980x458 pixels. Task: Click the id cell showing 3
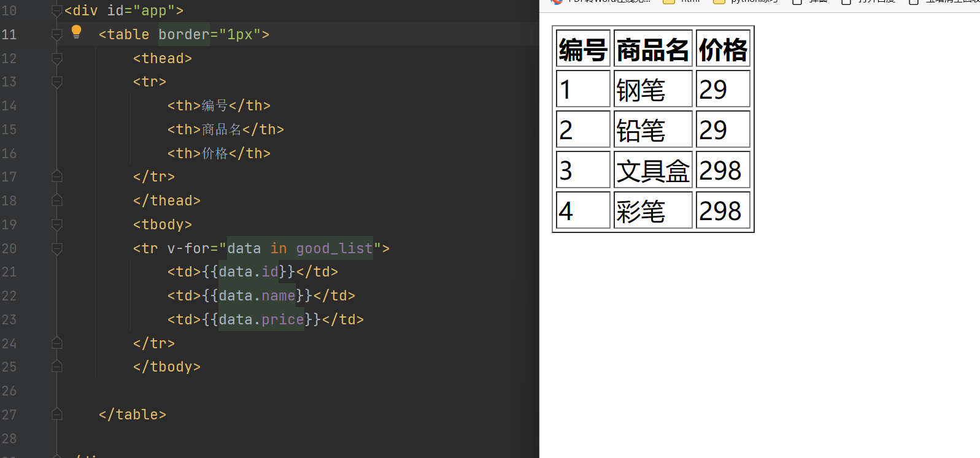(583, 170)
